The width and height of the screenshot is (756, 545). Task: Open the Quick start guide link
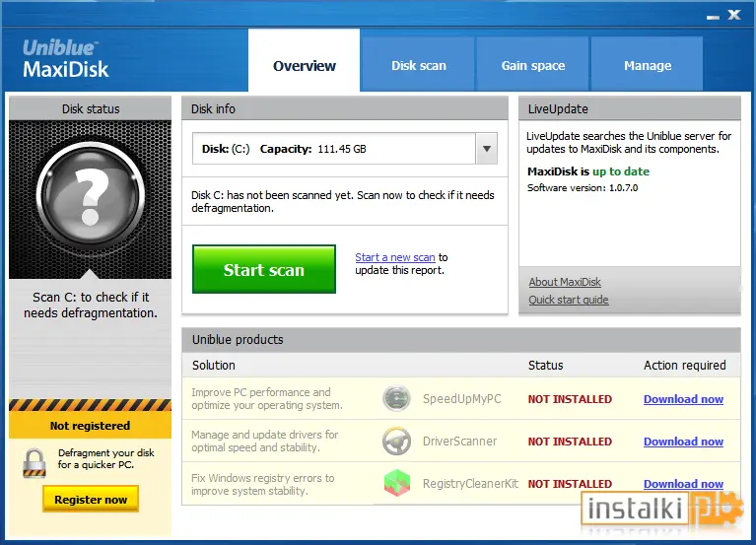569,300
